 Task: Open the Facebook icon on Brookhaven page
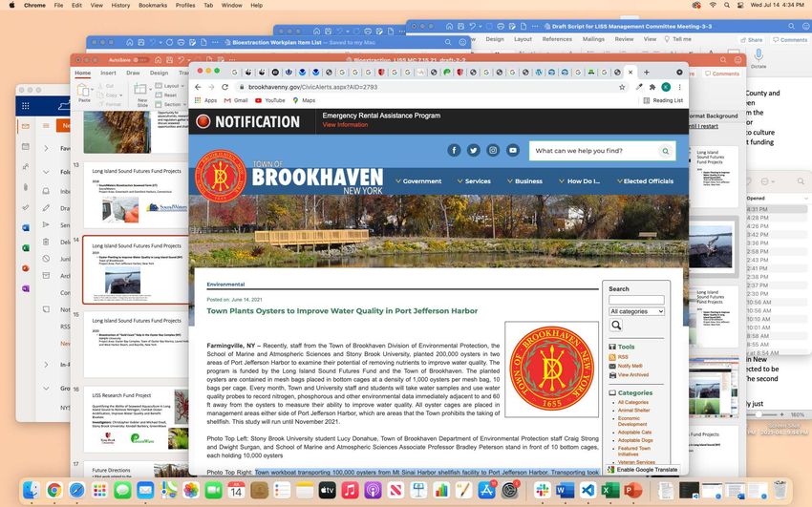click(454, 151)
